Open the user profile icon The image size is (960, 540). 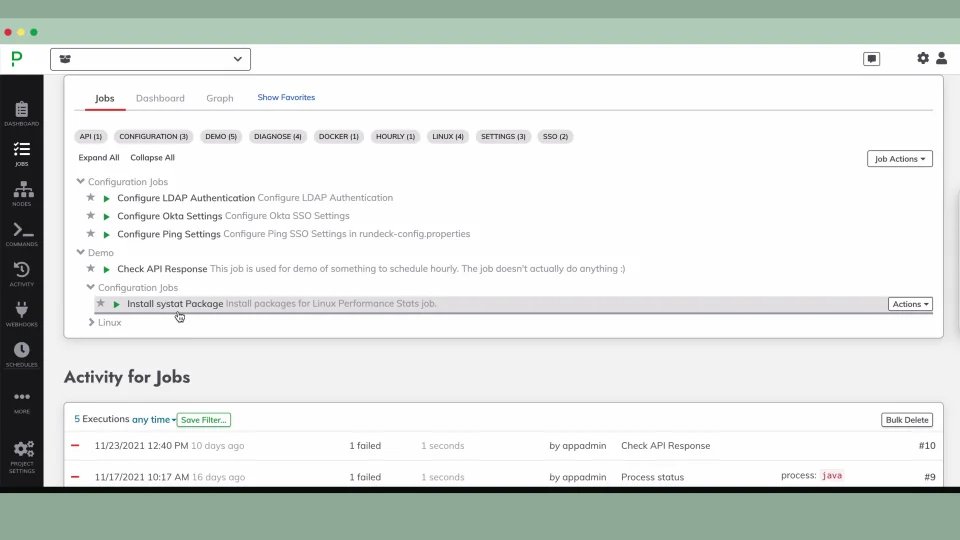(942, 58)
